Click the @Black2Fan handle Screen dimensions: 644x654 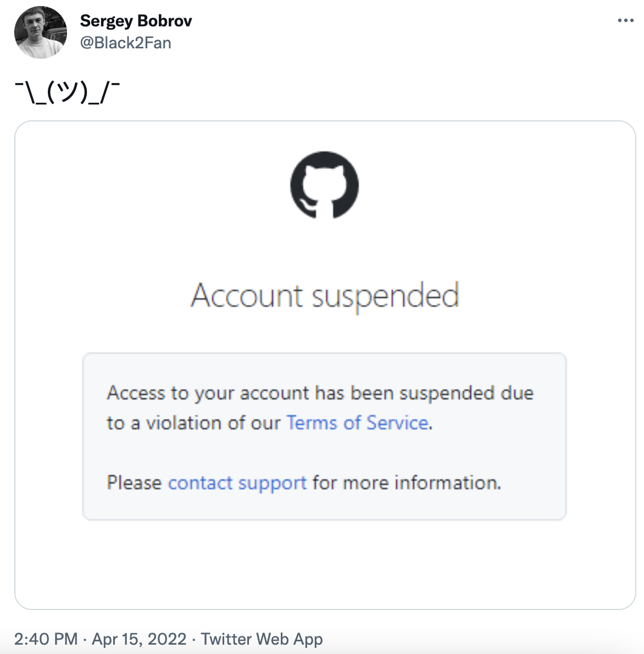[x=126, y=43]
